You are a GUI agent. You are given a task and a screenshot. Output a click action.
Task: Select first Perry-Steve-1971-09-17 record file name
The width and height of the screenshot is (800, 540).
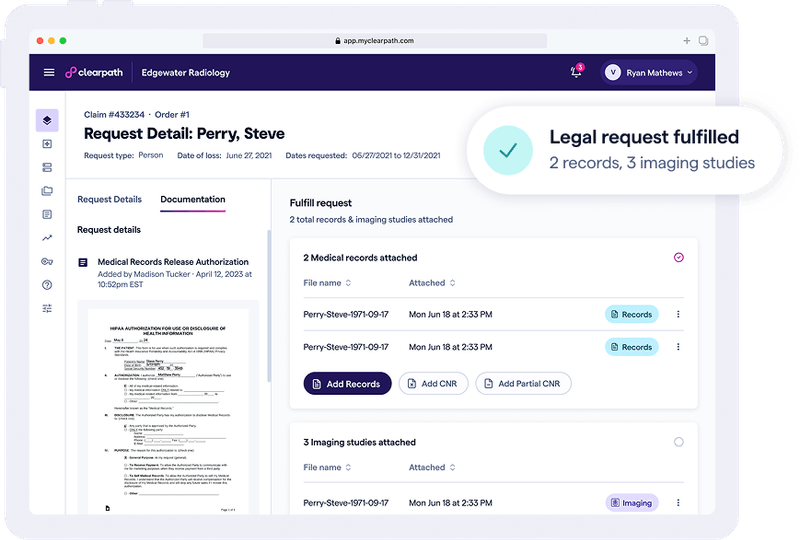click(346, 314)
